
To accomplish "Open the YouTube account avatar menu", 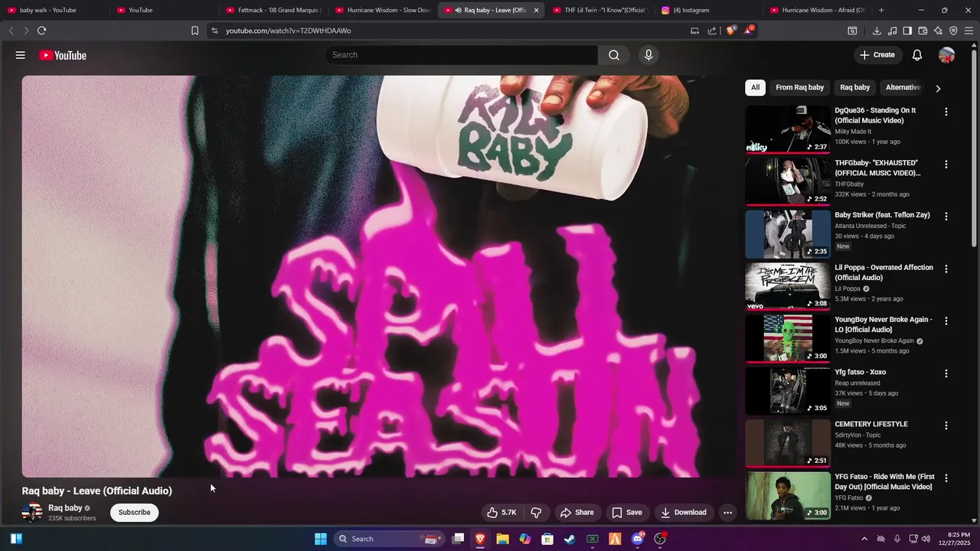I will pyautogui.click(x=947, y=55).
